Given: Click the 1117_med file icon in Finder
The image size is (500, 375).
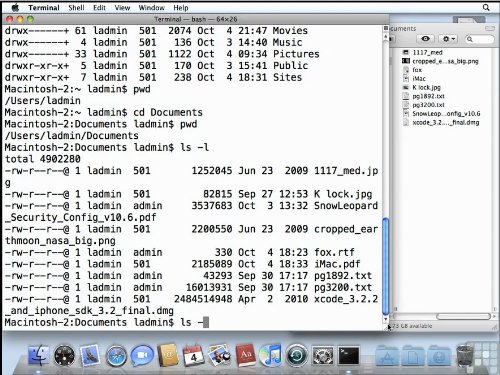Looking at the screenshot, I should click(406, 52).
